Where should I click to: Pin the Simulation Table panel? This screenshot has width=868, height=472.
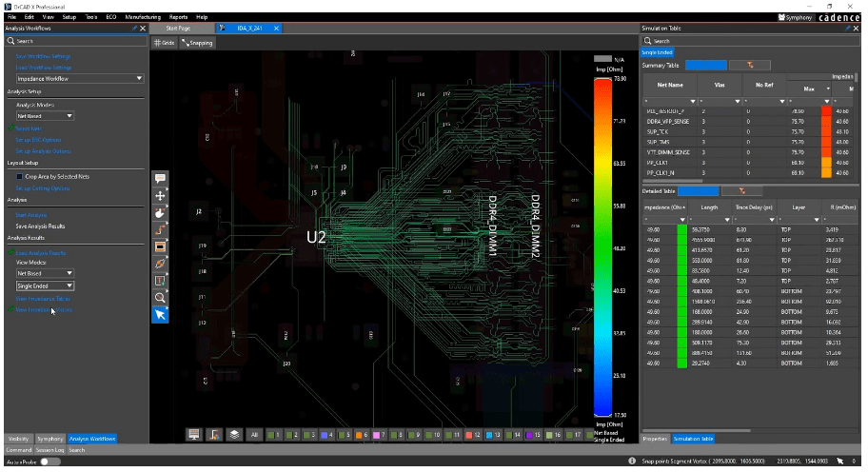[847, 29]
